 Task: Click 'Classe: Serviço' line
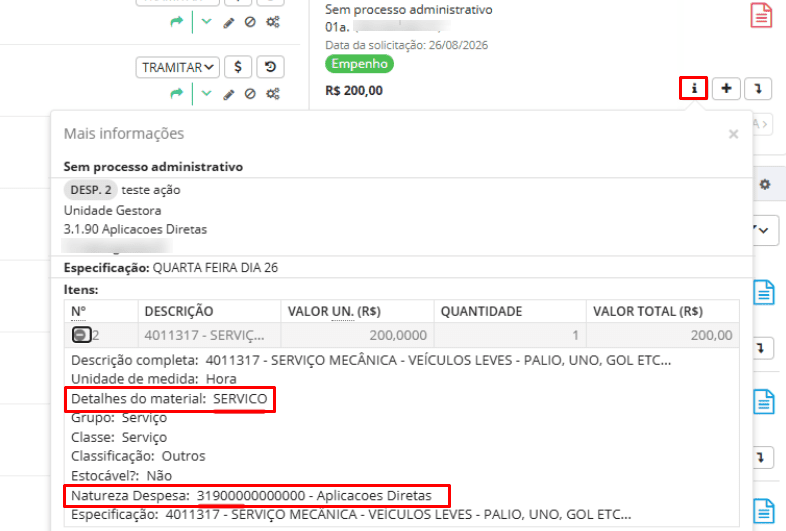point(119,437)
